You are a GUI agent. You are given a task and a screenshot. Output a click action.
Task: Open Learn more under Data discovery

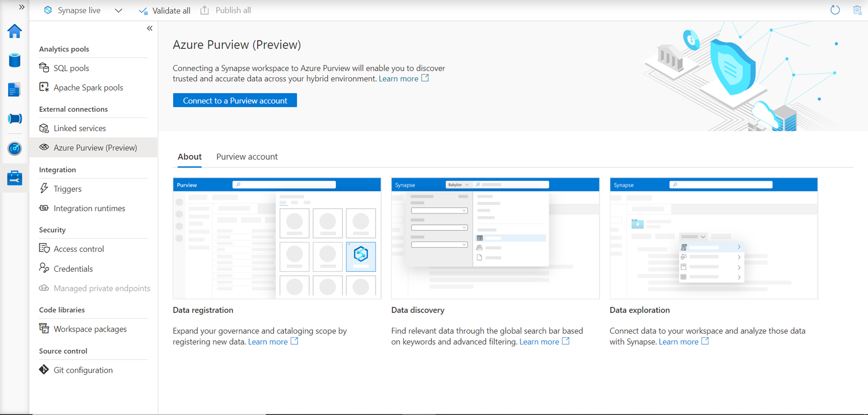pyautogui.click(x=544, y=342)
